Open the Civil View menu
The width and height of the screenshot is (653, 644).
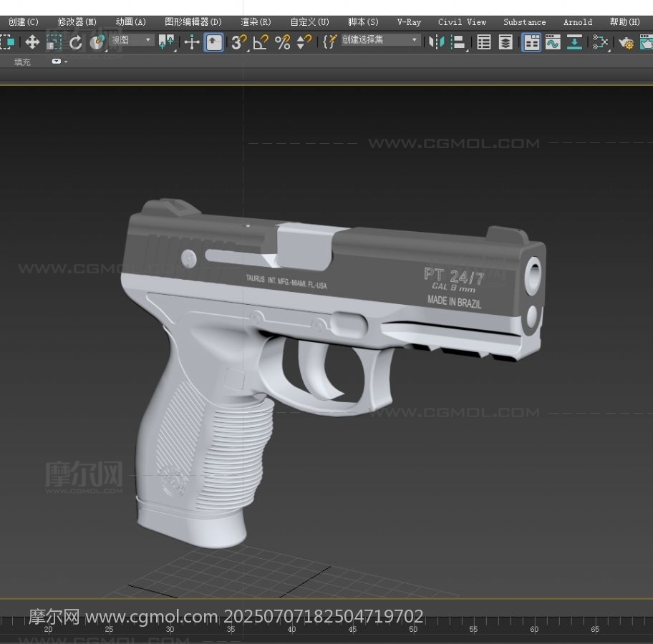point(462,22)
